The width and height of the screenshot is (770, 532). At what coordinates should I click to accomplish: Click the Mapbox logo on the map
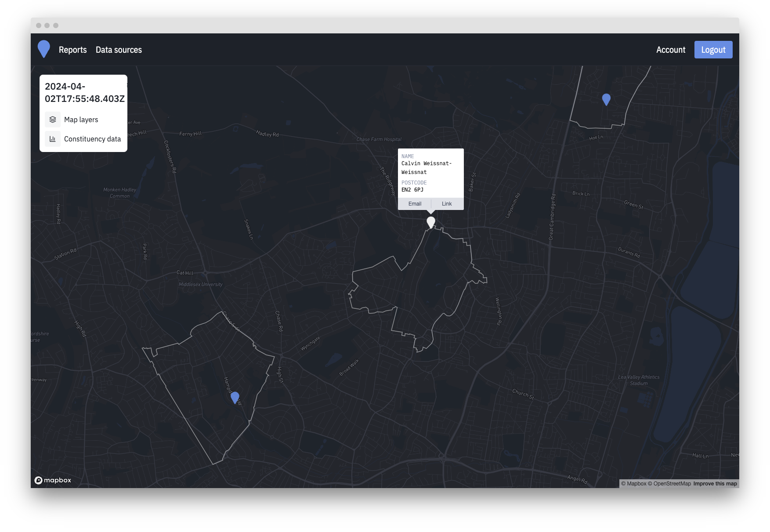click(53, 480)
